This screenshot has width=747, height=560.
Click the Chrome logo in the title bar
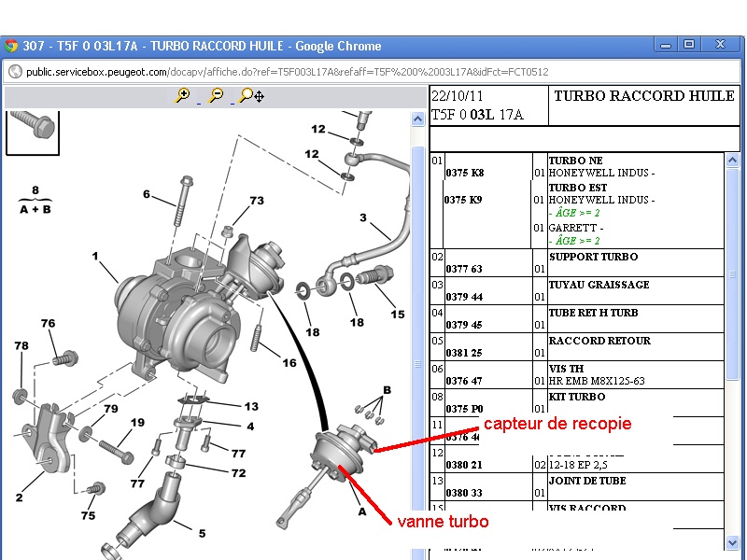click(x=11, y=46)
